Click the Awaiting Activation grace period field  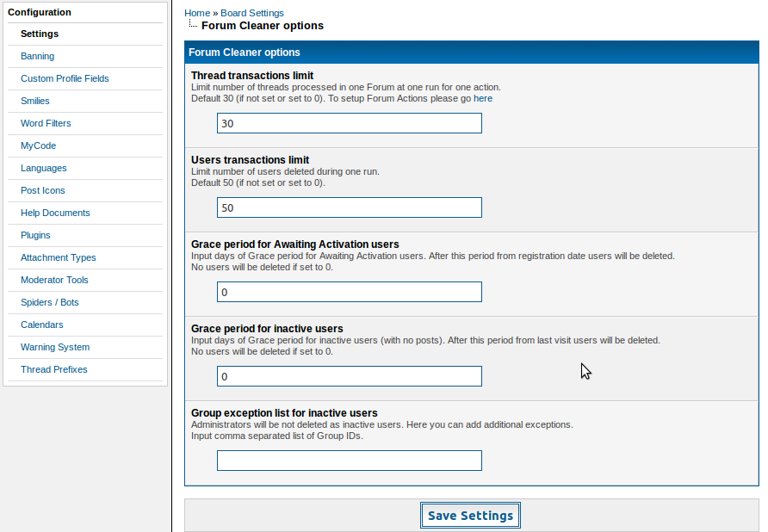pyautogui.click(x=349, y=292)
